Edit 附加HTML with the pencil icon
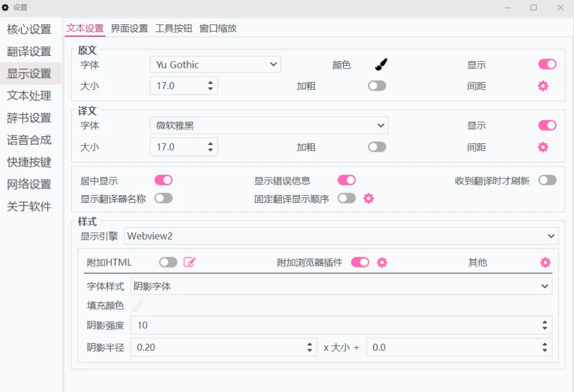Screen dimensions: 574x392 click(189, 262)
